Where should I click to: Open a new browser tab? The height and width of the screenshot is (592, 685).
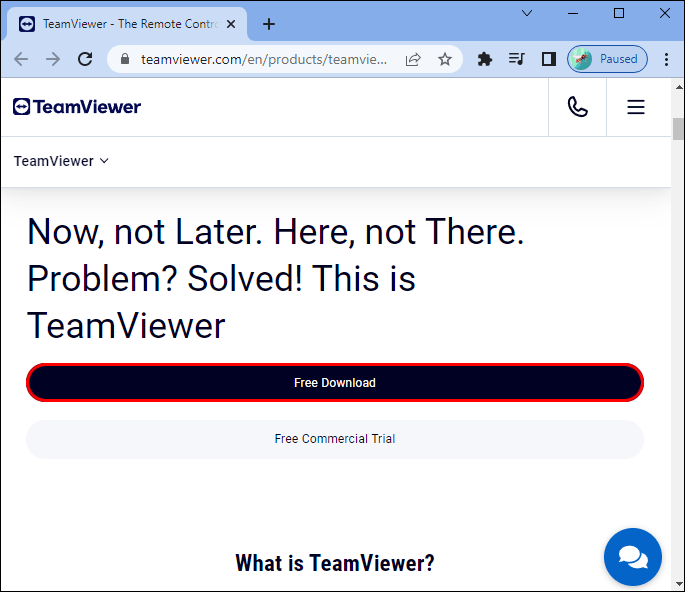click(x=269, y=24)
